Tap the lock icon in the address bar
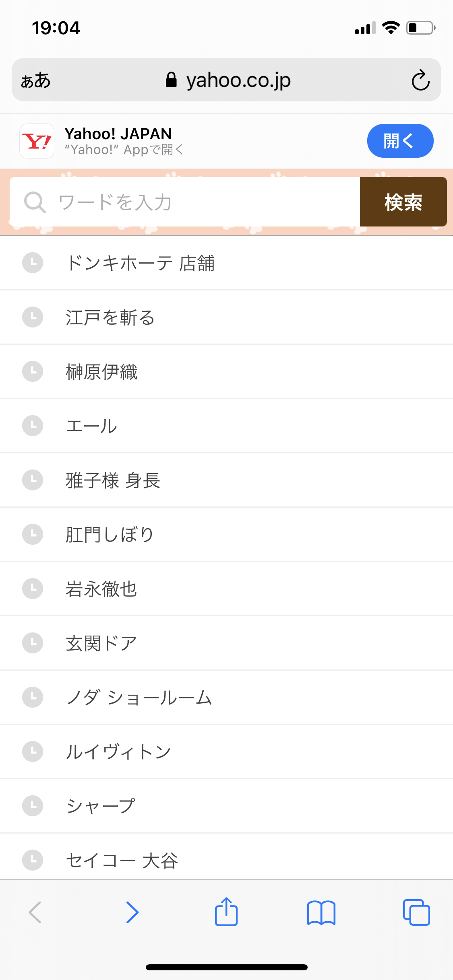Viewport: 453px width, 980px height. point(171,79)
